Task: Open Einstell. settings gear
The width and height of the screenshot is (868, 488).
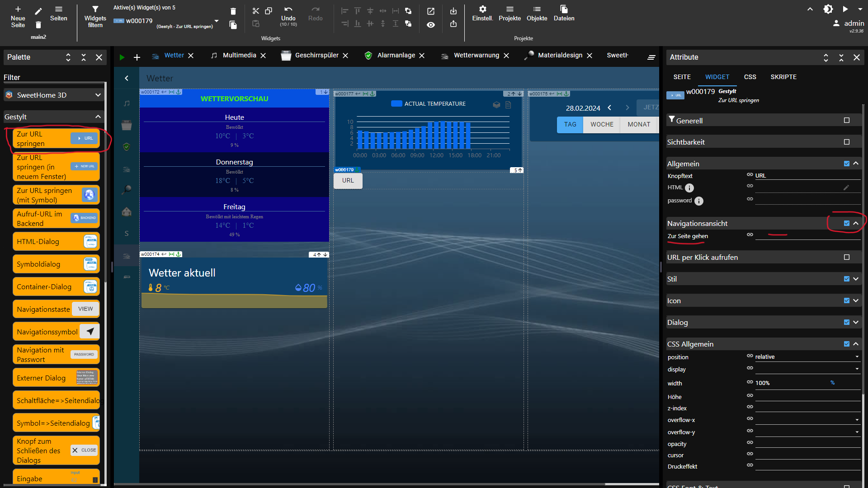Action: [482, 9]
